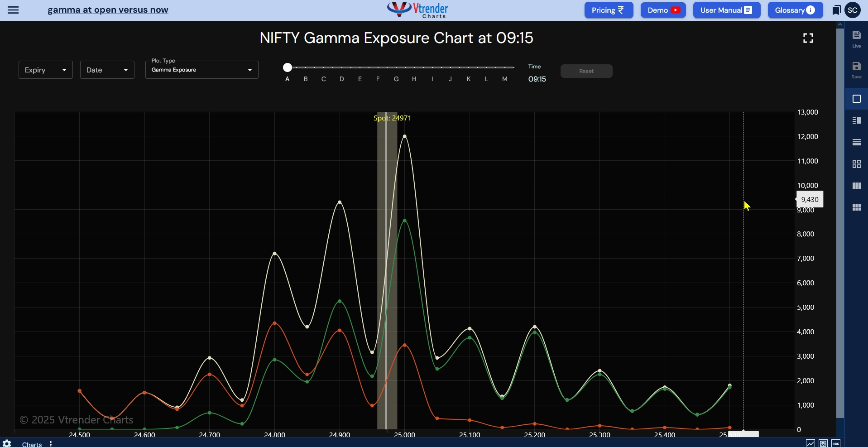Screen dimensions: 868x447
Task: Choose the three-column layout icon
Action: [857, 186]
